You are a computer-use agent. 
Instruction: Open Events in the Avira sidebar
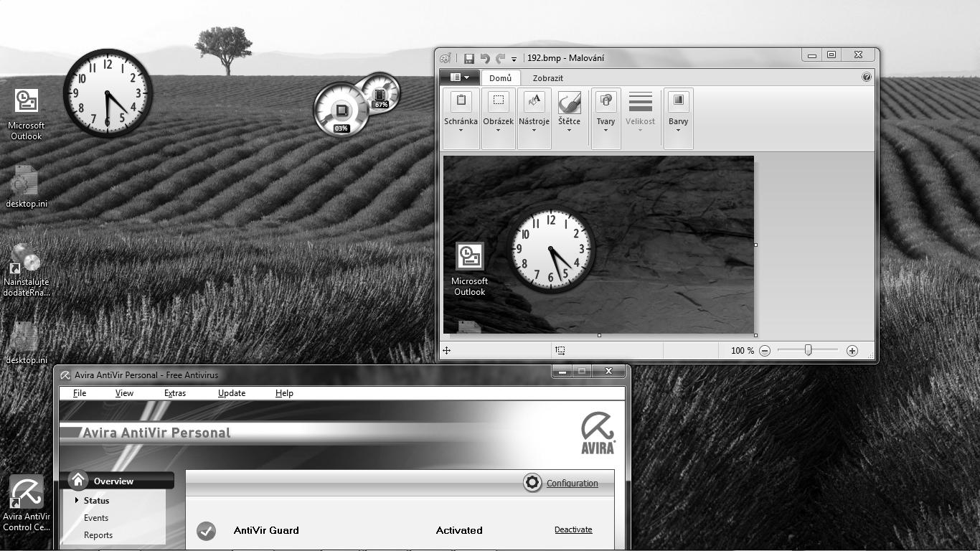click(x=96, y=518)
